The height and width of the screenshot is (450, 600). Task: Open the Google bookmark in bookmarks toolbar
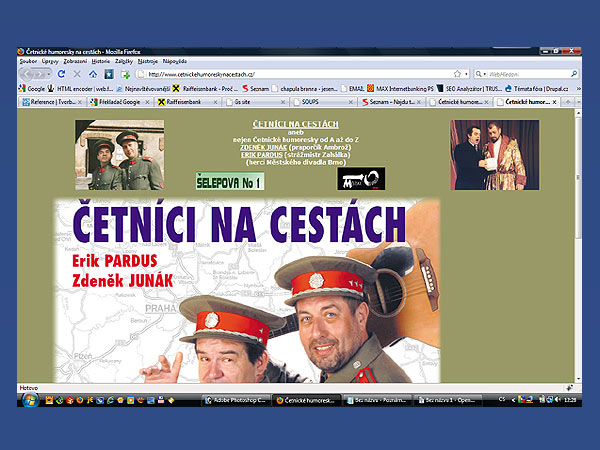coord(32,88)
